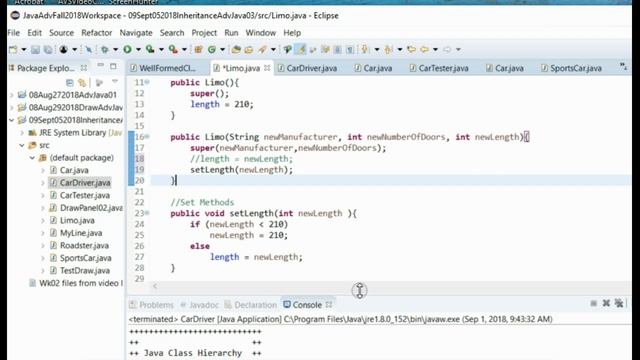Screen dimensions: 640x360
Task: Click the Open Task icon in toolbar
Action: (249, 49)
